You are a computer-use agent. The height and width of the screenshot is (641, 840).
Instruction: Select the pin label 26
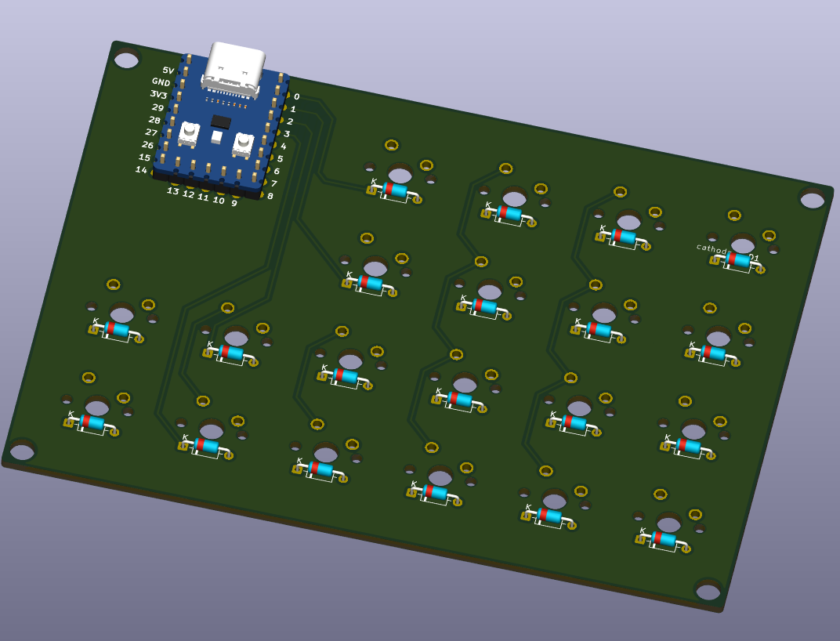point(148,145)
